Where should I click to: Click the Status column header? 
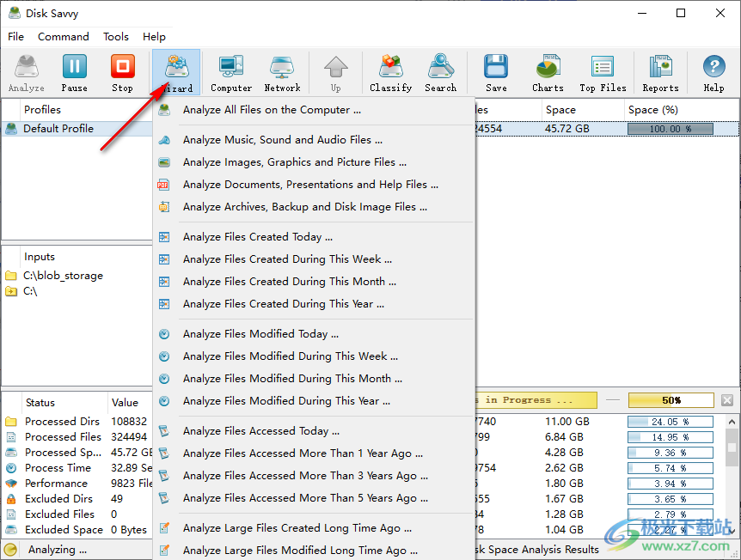pyautogui.click(x=64, y=403)
